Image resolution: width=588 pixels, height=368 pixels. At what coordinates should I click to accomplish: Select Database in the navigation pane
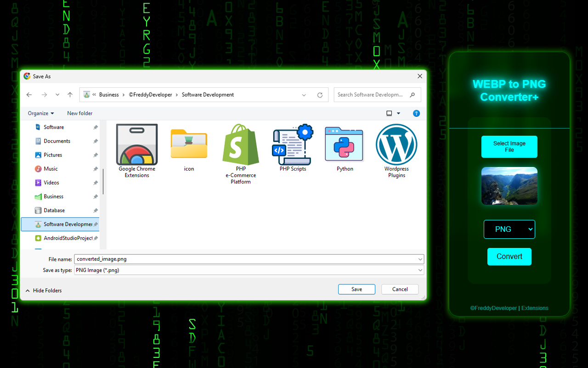coord(54,210)
